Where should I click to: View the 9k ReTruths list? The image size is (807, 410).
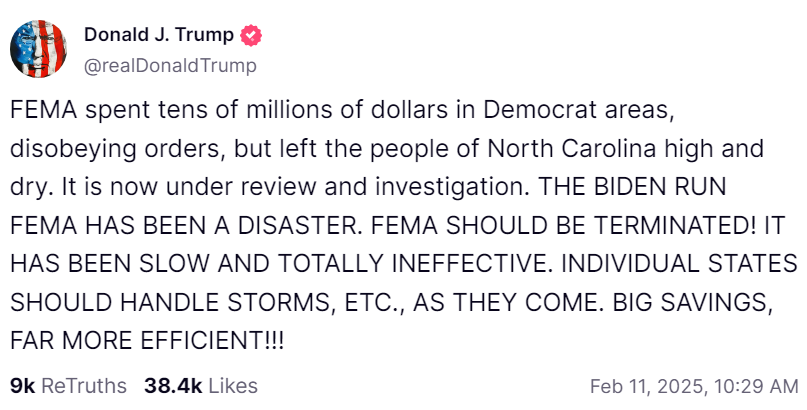click(x=68, y=385)
